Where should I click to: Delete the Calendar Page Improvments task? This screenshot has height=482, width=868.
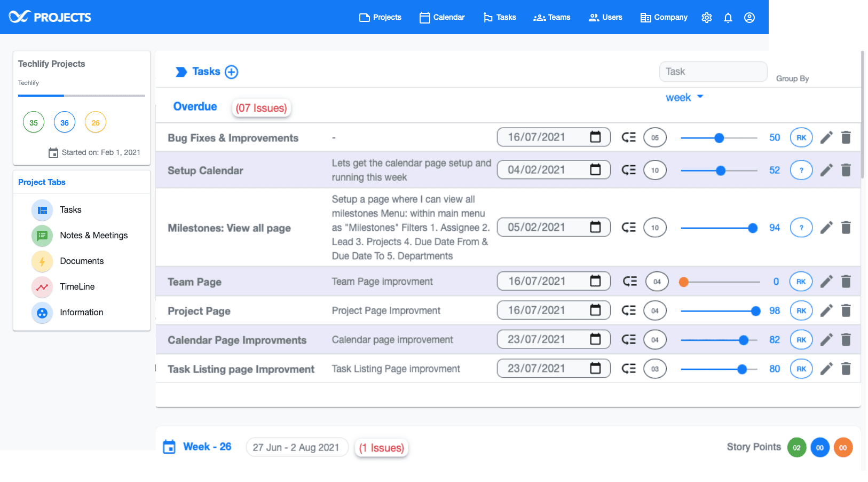click(x=846, y=340)
